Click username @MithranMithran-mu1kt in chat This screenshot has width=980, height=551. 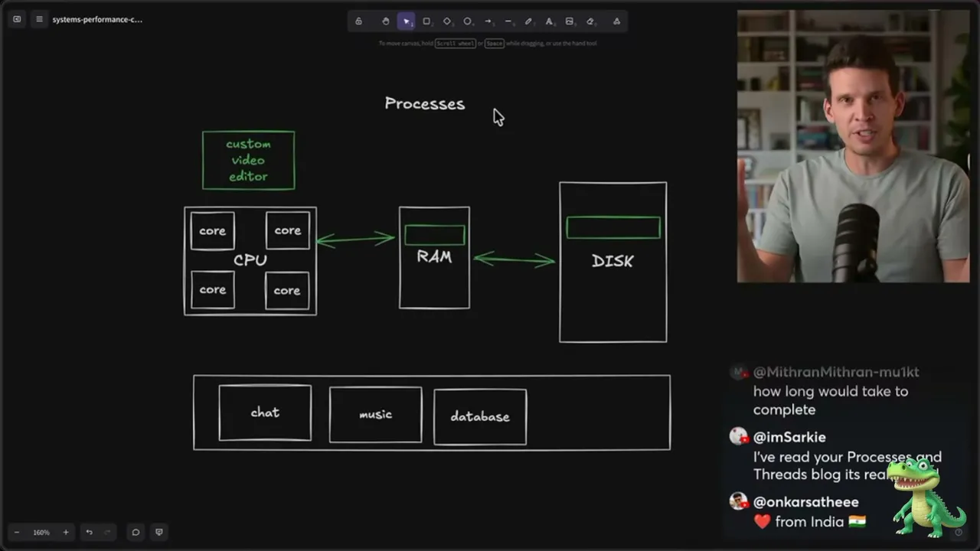836,372
